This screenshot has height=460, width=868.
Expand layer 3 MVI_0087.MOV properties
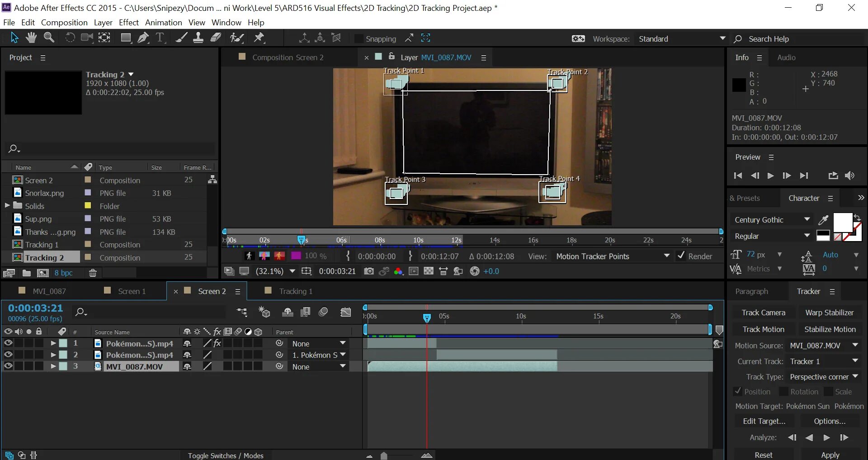pyautogui.click(x=53, y=366)
